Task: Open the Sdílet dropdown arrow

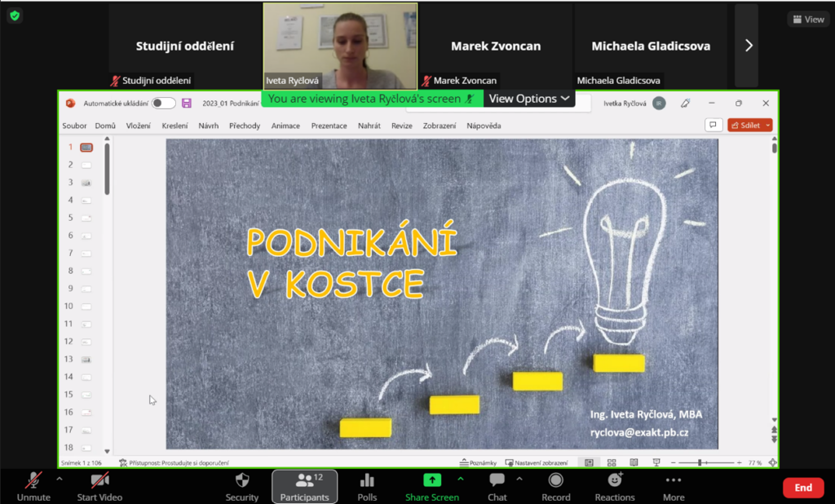Action: (768, 126)
